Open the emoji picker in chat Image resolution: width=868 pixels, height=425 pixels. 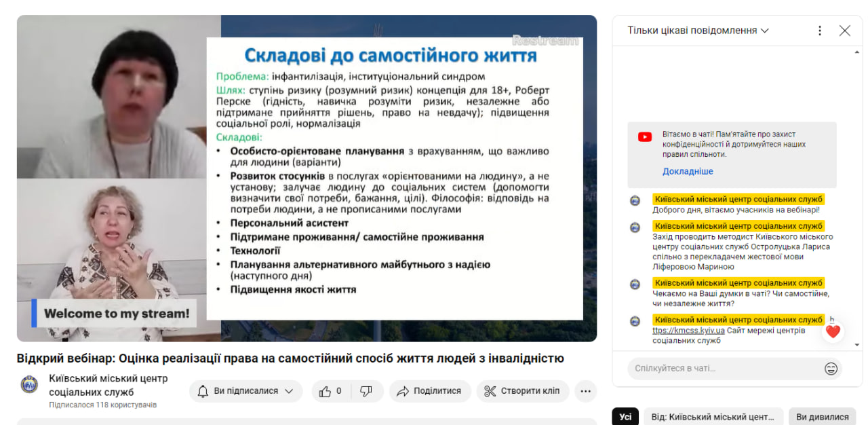click(x=831, y=369)
